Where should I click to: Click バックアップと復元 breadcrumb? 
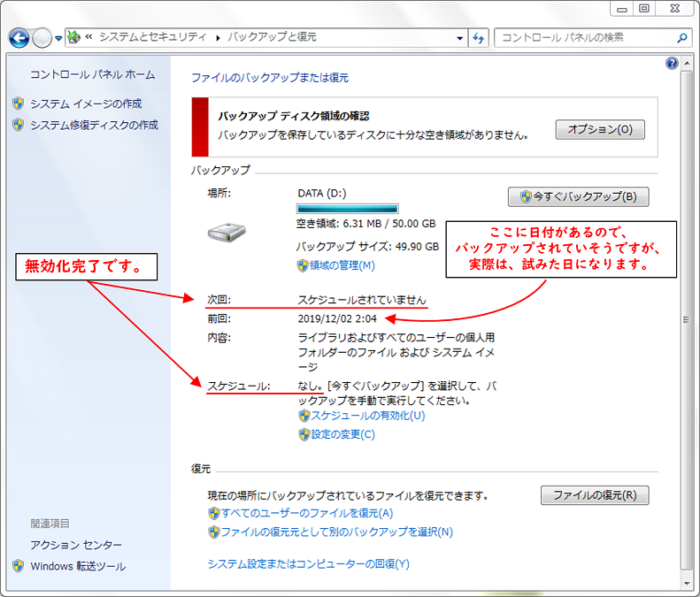[272, 37]
